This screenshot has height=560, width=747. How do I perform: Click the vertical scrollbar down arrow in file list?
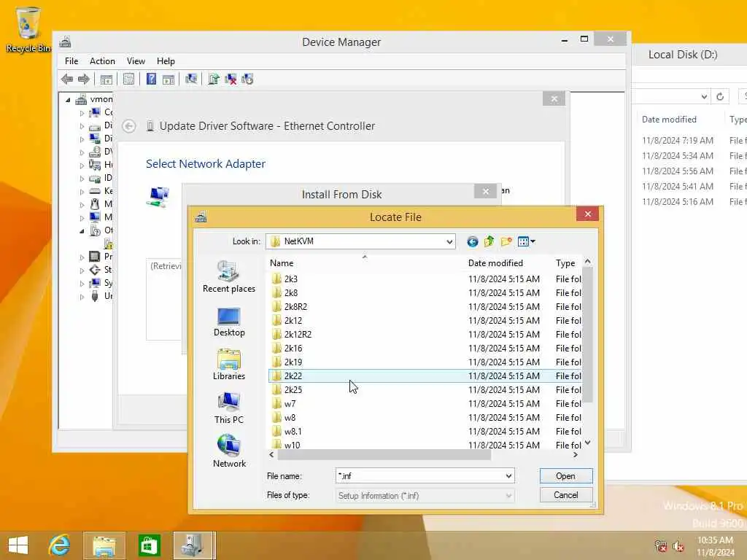pos(587,443)
